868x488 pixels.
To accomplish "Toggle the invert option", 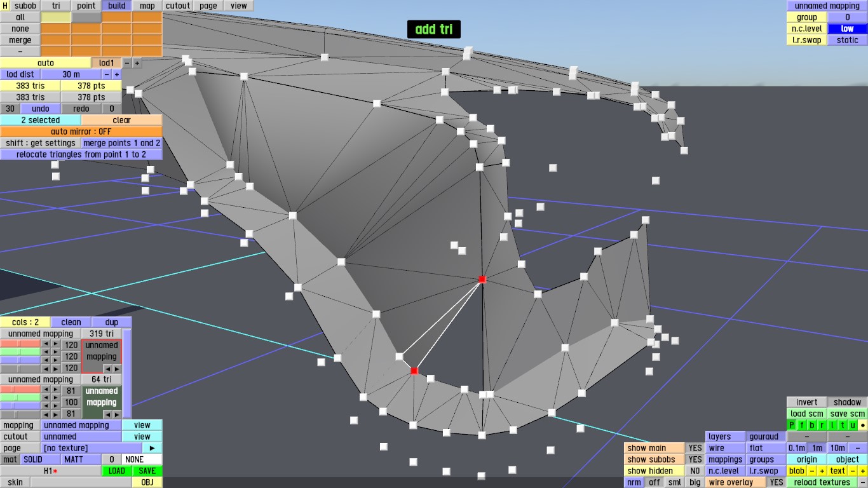I will [x=807, y=402].
